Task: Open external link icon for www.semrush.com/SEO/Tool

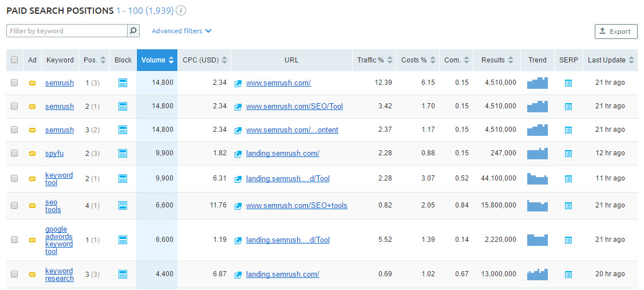Action: click(238, 107)
